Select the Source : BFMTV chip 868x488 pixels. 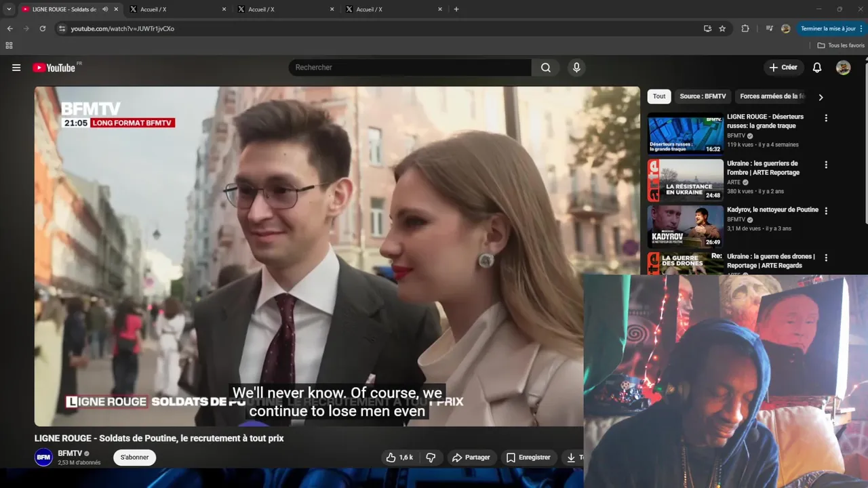click(x=703, y=96)
